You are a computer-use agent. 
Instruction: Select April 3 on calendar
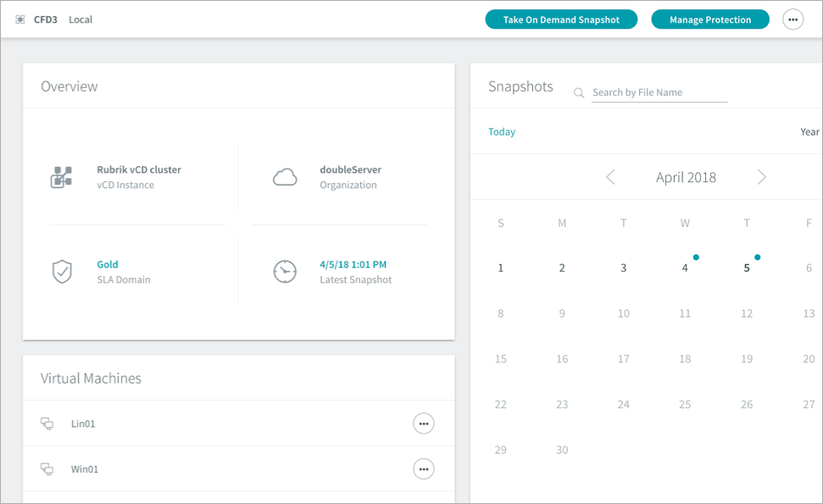[x=624, y=268]
